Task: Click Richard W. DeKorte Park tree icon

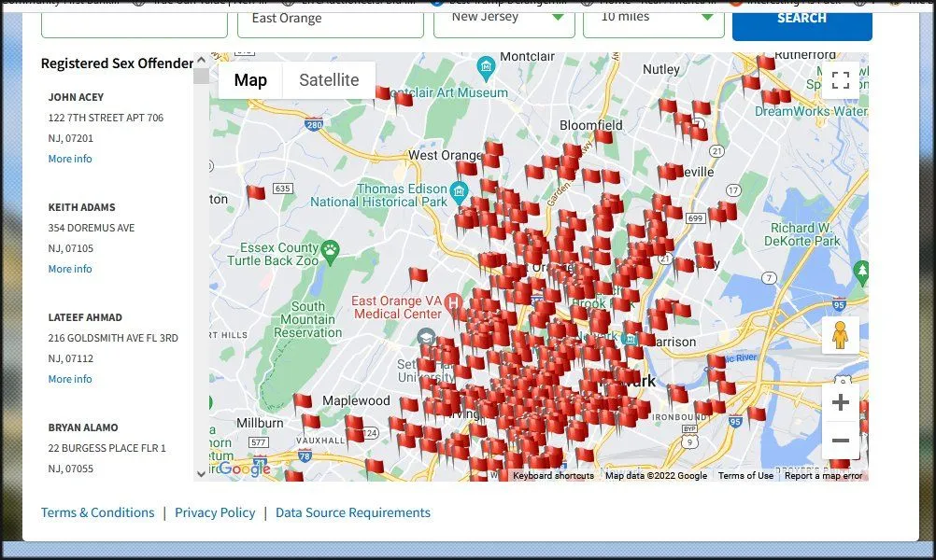Action: click(x=863, y=271)
